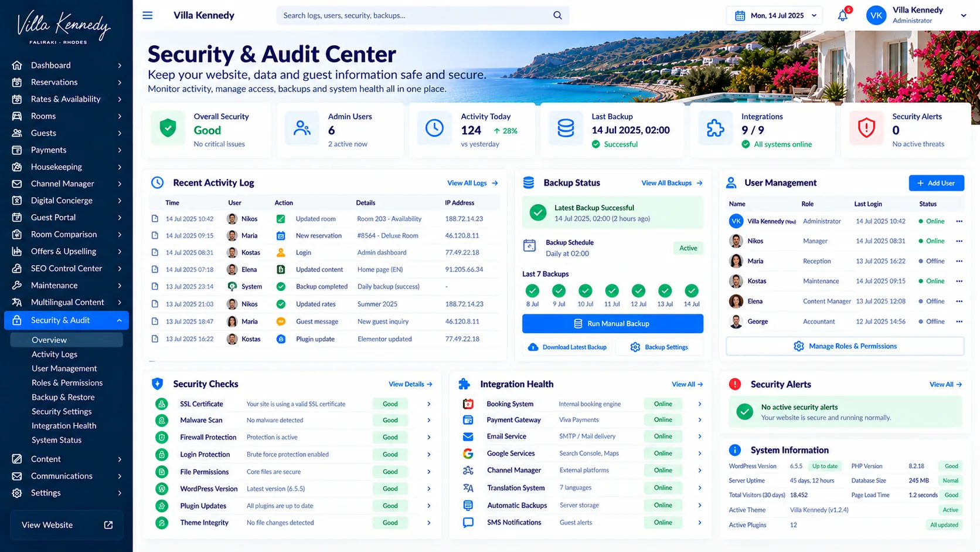Click the Active backup schedule badge
Image resolution: width=980 pixels, height=552 pixels.
[688, 248]
